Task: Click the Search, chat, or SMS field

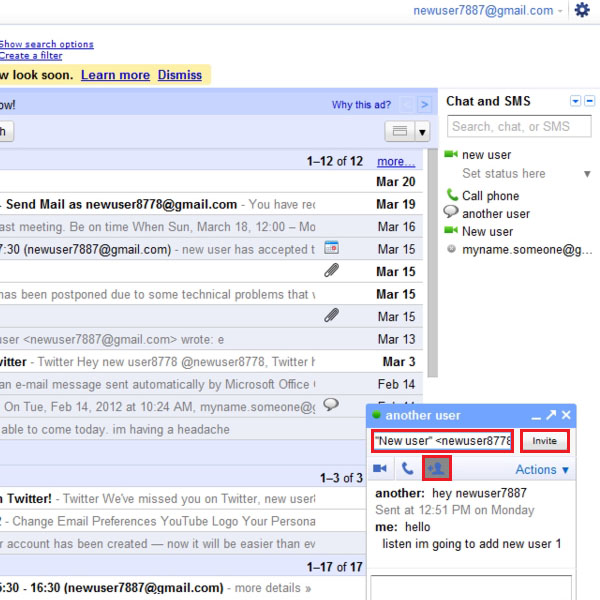Action: click(519, 126)
